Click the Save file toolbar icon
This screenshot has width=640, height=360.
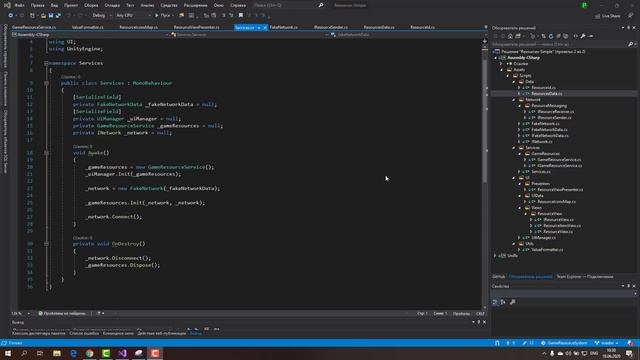pos(51,16)
